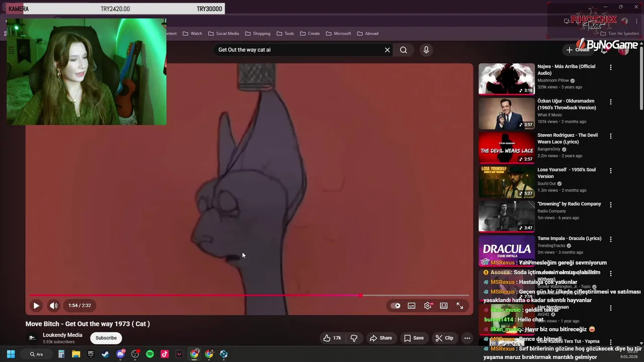644x362 pixels.
Task: Open Valorant from the taskbar
Action: coord(179,354)
